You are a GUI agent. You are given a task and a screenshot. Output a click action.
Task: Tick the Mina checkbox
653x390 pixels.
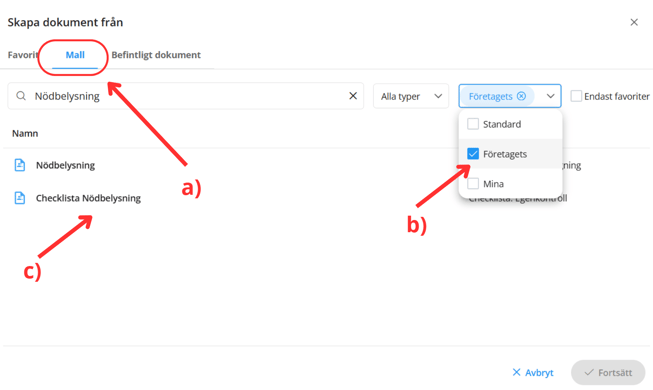[x=473, y=183]
